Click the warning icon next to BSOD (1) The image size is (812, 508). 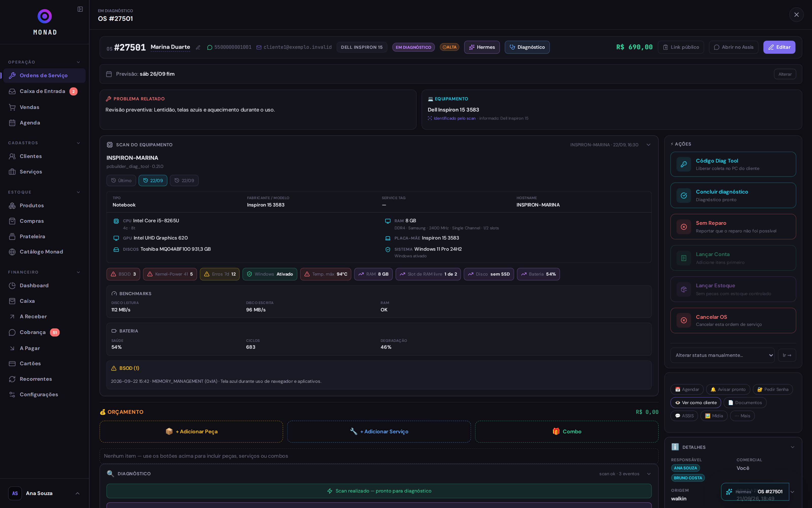(114, 368)
